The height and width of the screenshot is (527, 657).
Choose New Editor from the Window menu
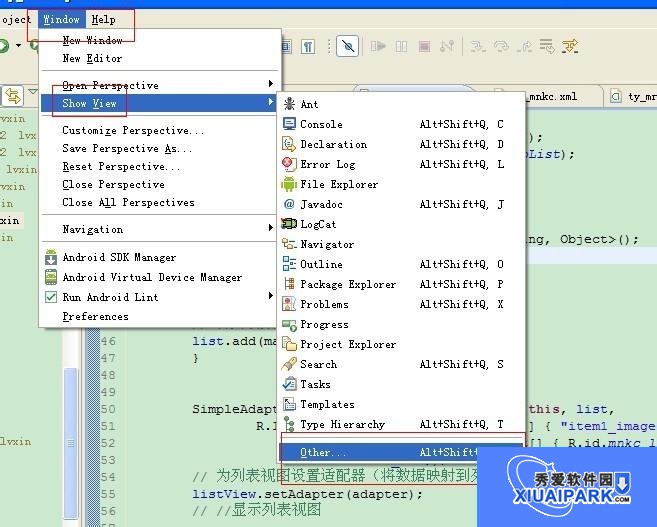tap(159, 58)
